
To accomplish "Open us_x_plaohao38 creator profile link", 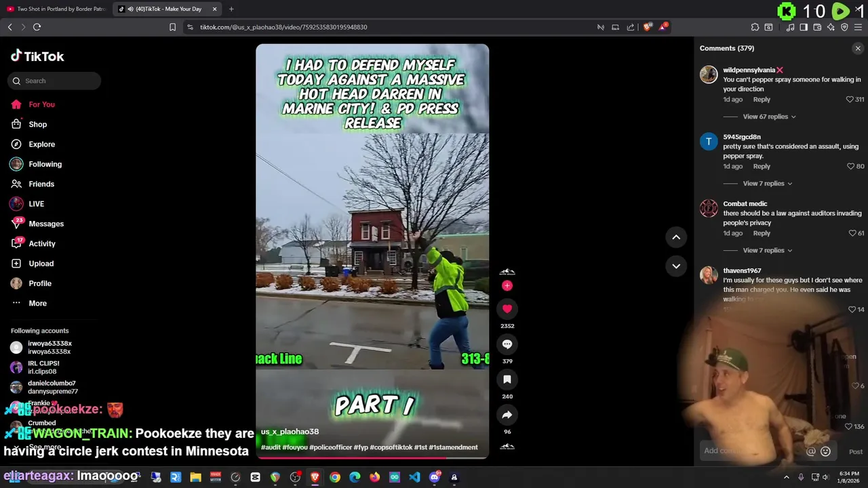I will pyautogui.click(x=290, y=432).
